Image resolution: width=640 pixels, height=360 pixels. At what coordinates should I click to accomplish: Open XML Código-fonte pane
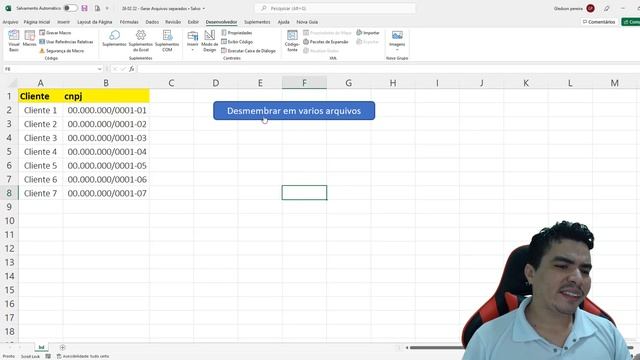point(292,41)
